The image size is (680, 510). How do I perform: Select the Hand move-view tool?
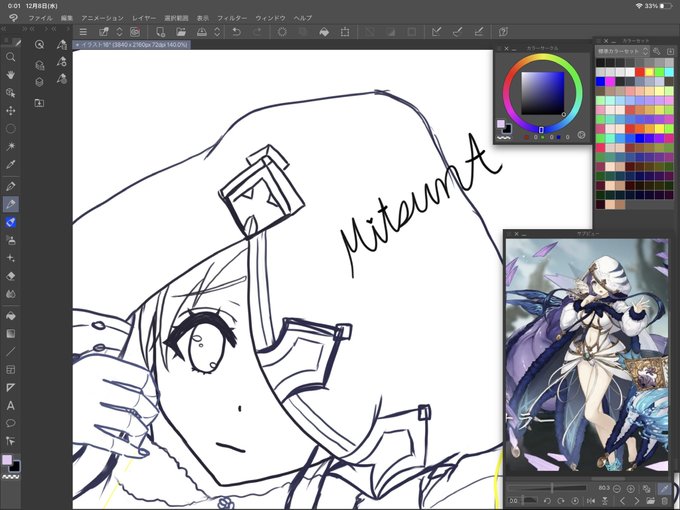tap(10, 75)
